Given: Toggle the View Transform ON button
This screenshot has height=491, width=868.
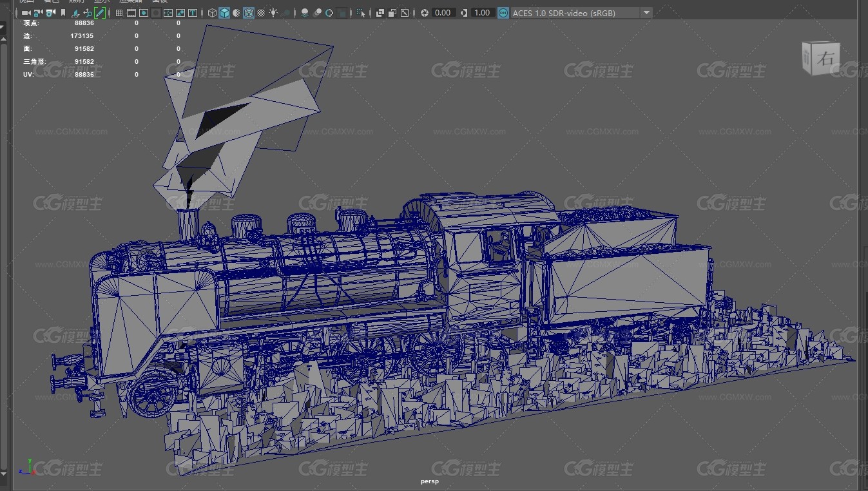Looking at the screenshot, I should [x=503, y=13].
